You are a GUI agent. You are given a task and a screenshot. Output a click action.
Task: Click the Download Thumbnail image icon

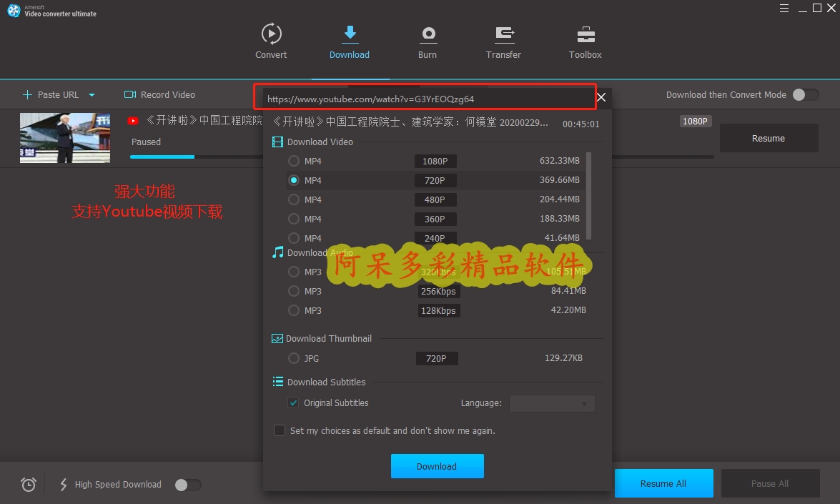pyautogui.click(x=277, y=338)
